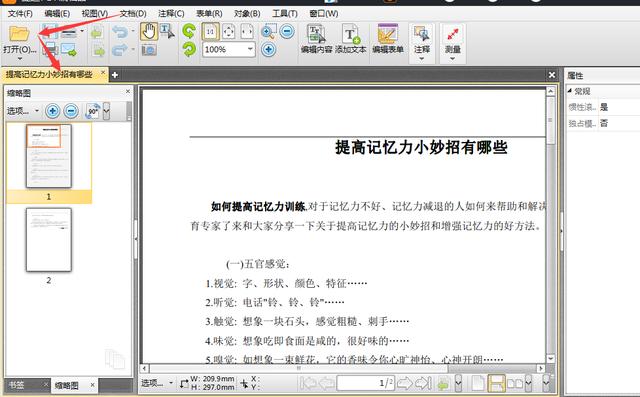The image size is (640, 397).
Task: Click the print icon in the toolbar
Action: [x=50, y=49]
